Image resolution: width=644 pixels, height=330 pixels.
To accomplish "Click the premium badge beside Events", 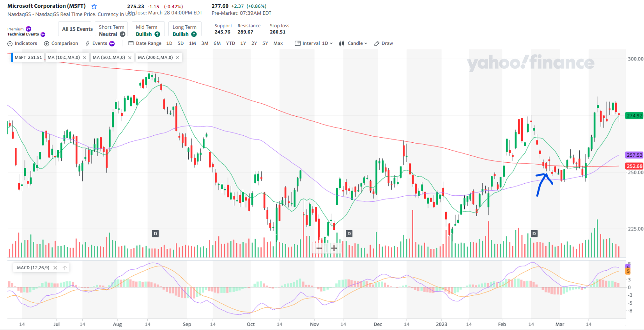I will point(112,43).
